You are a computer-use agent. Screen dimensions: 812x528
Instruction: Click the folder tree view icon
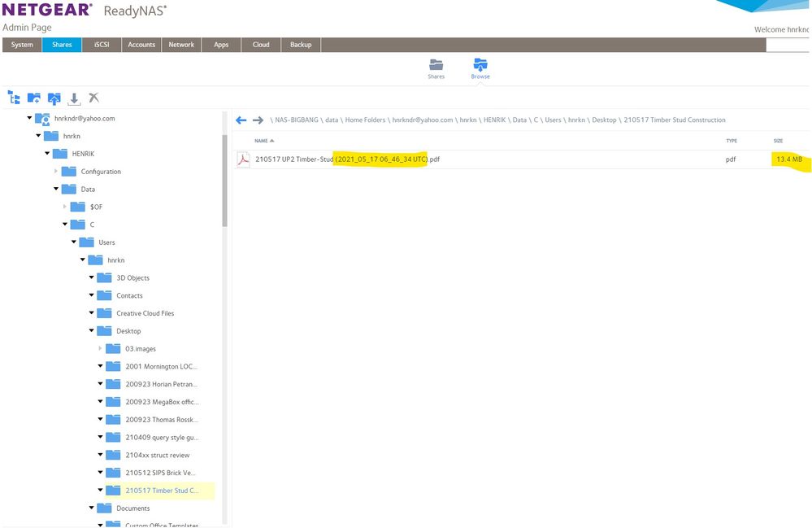click(x=13, y=98)
